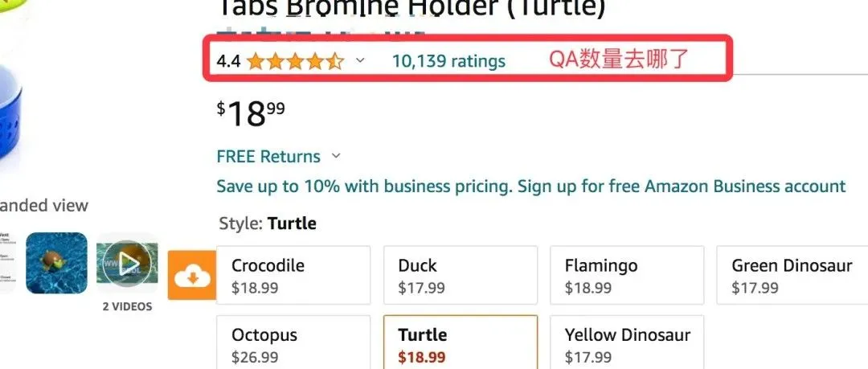Choose the Yellow Dinosaur style
Image resolution: width=868 pixels, height=369 pixels.
pos(627,342)
